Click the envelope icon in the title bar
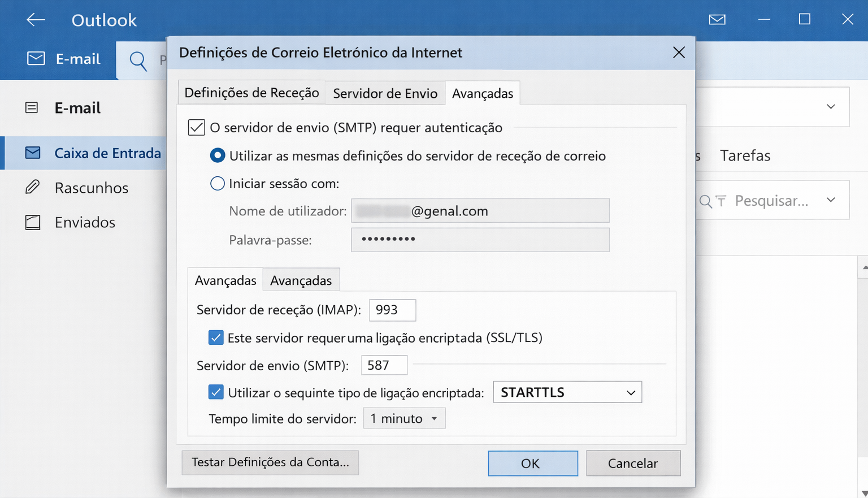868x498 pixels. 717,20
